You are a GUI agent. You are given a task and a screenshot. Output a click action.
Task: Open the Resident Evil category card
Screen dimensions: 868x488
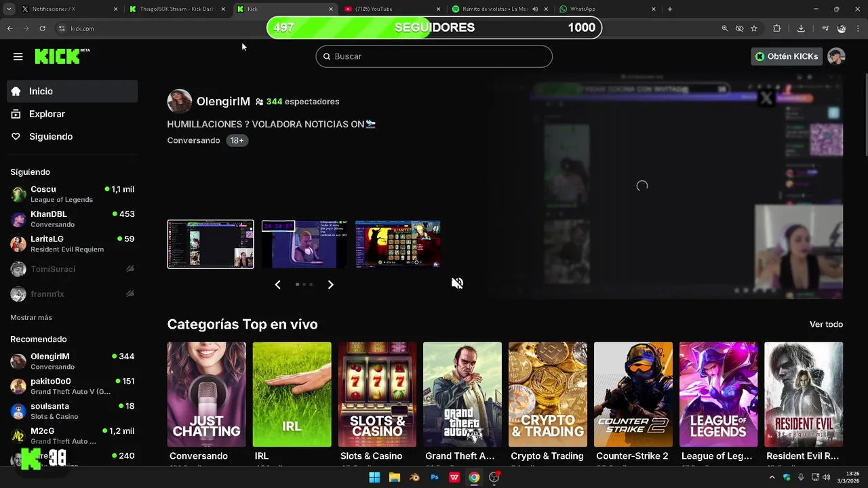(x=804, y=394)
